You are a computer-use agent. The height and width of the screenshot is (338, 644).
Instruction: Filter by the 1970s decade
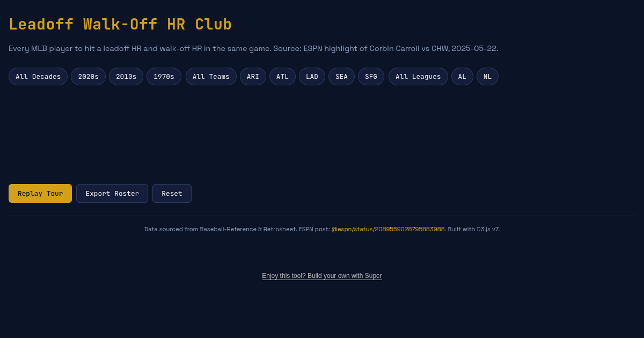pyautogui.click(x=164, y=77)
